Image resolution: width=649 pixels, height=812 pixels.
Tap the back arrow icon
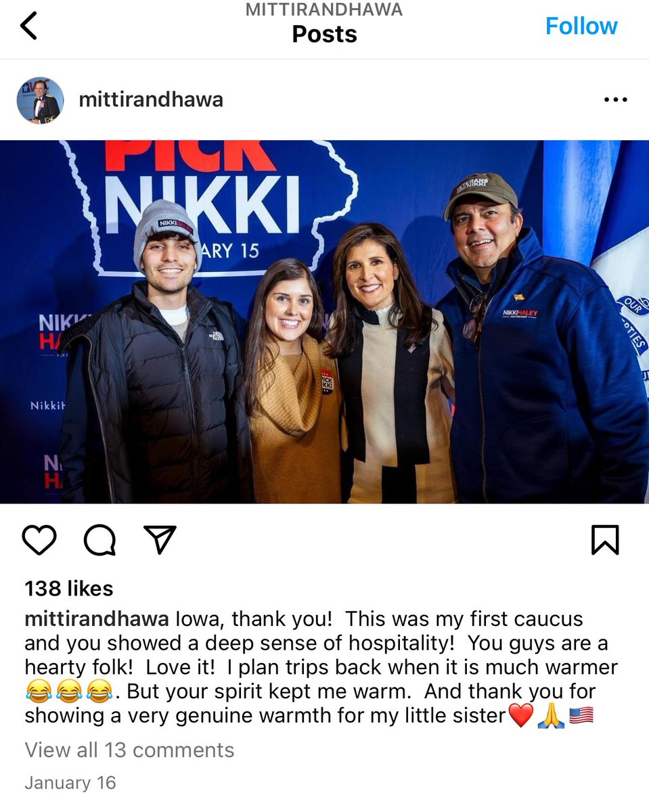pos(28,26)
